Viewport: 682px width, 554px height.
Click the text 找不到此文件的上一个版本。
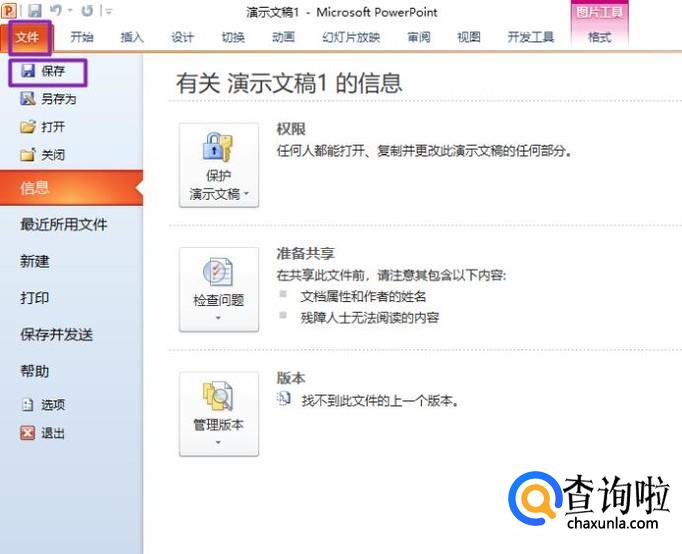[x=381, y=400]
